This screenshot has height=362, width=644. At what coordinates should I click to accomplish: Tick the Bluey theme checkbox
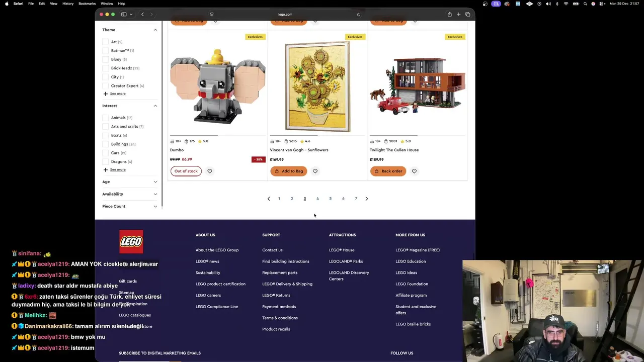coord(106,59)
